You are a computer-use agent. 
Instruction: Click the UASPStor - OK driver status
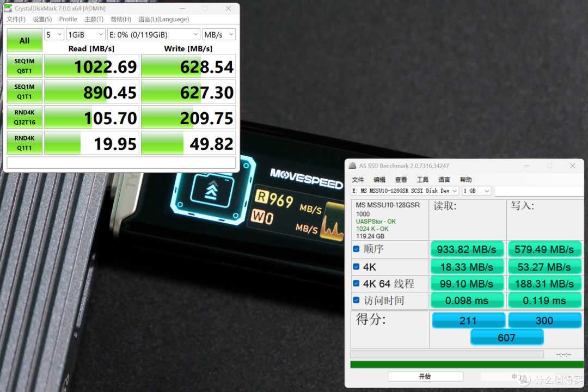point(376,222)
